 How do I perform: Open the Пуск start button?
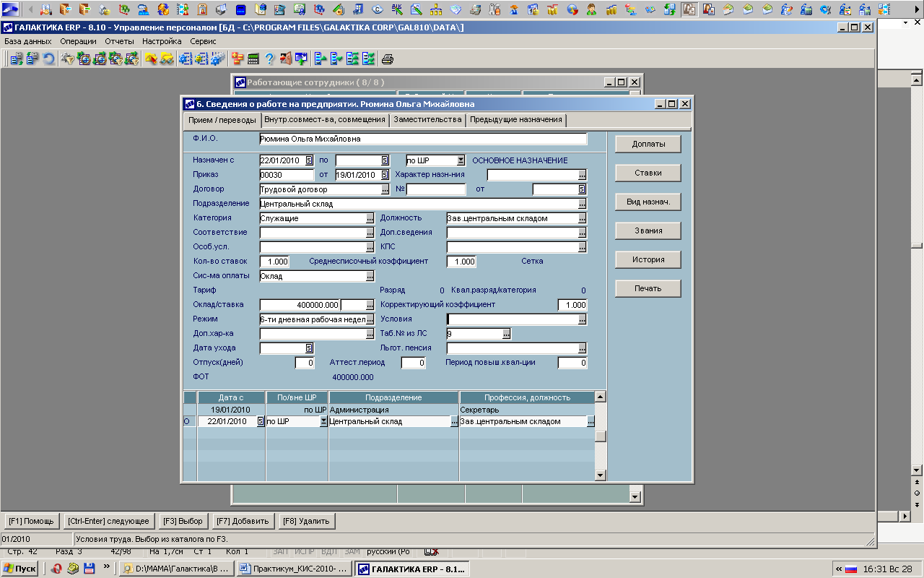[x=19, y=569]
